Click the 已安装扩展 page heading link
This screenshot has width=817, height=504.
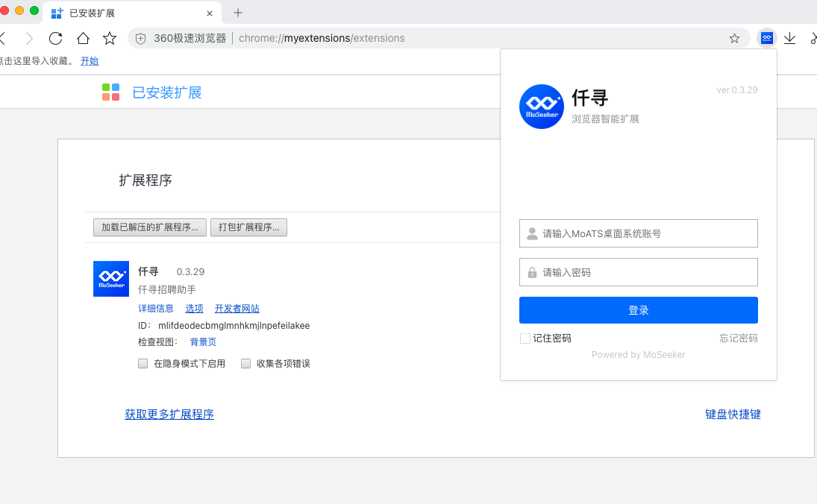click(x=166, y=92)
